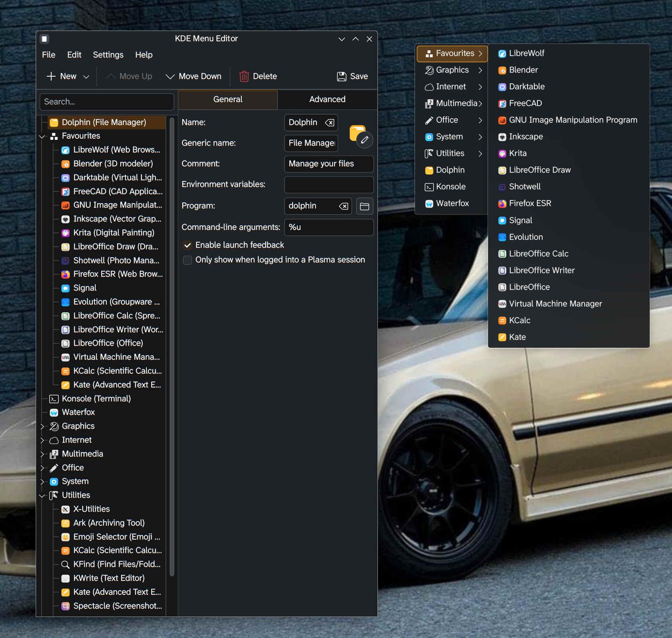672x638 pixels.
Task: Click into the Search field
Action: coord(107,102)
